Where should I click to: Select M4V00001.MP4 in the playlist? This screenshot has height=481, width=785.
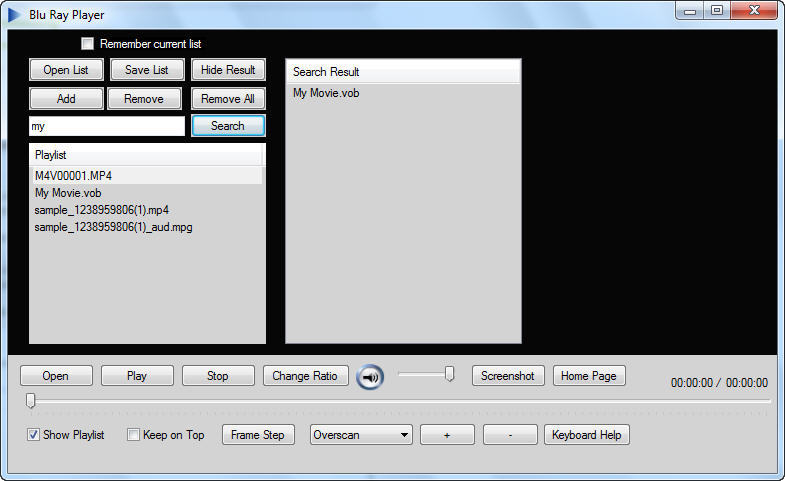(147, 176)
